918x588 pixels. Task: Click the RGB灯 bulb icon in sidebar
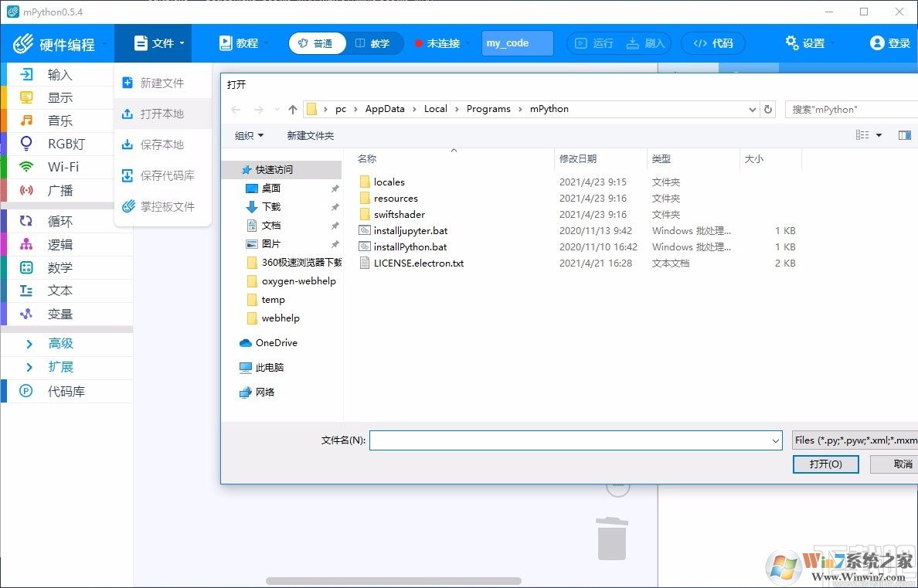(26, 144)
